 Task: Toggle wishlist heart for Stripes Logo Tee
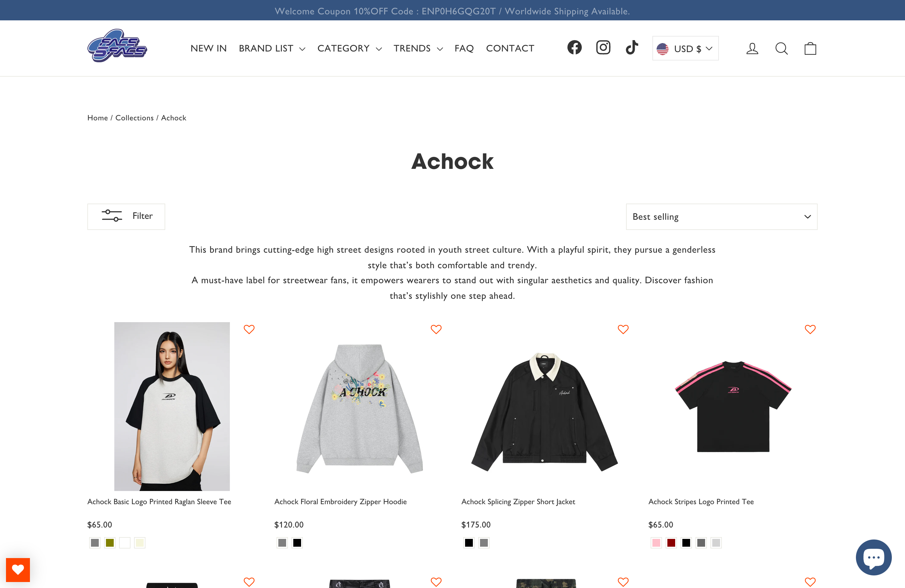tap(810, 329)
